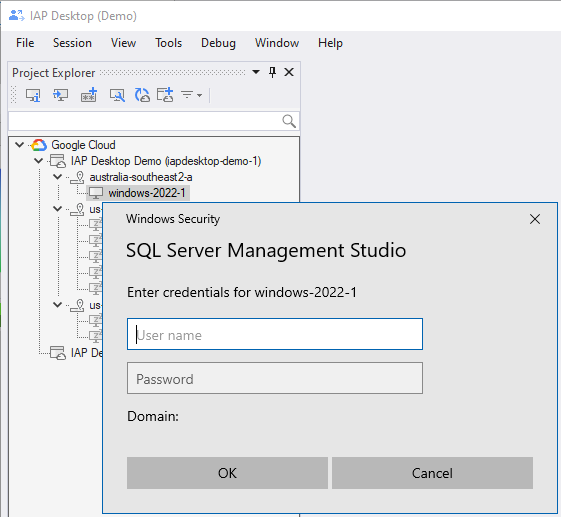The height and width of the screenshot is (517, 561).
Task: Click the connect to instance toolbar icon
Action: pyautogui.click(x=60, y=95)
